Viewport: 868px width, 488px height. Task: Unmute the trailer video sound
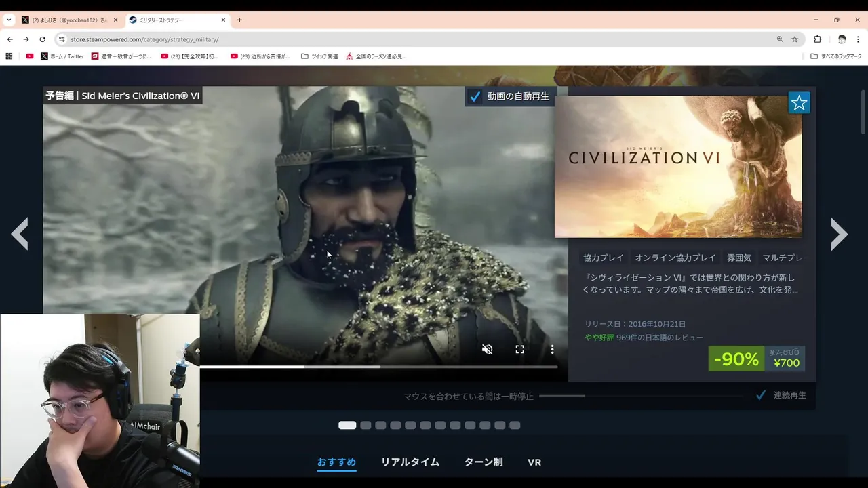(x=487, y=349)
